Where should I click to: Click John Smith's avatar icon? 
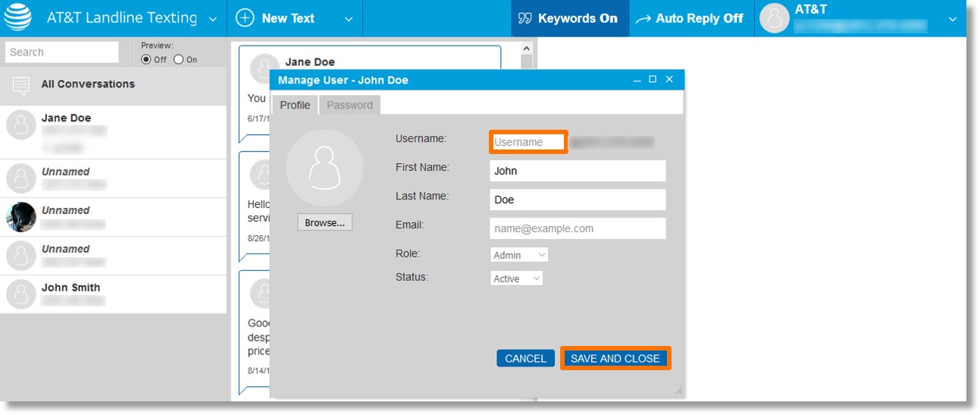pos(21,294)
